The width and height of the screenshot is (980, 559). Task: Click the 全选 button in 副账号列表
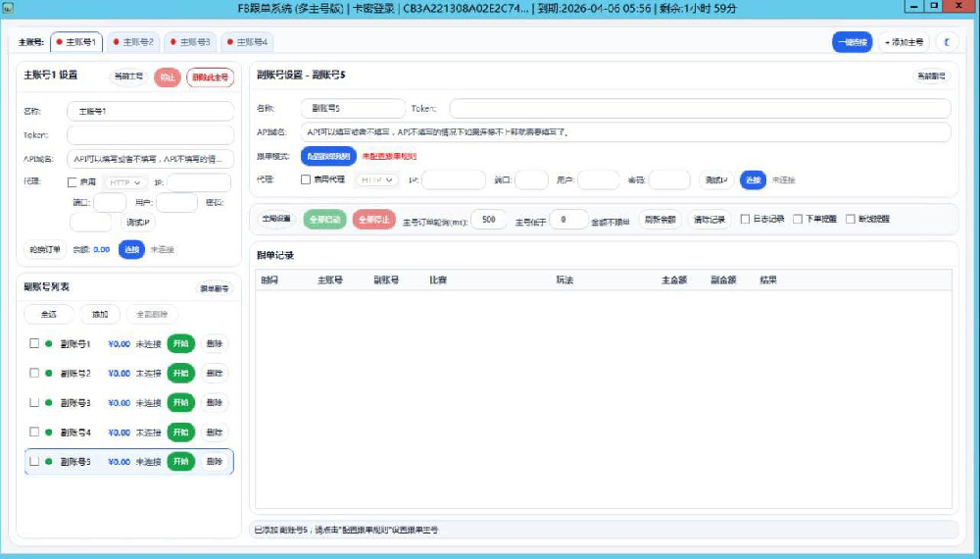click(49, 314)
